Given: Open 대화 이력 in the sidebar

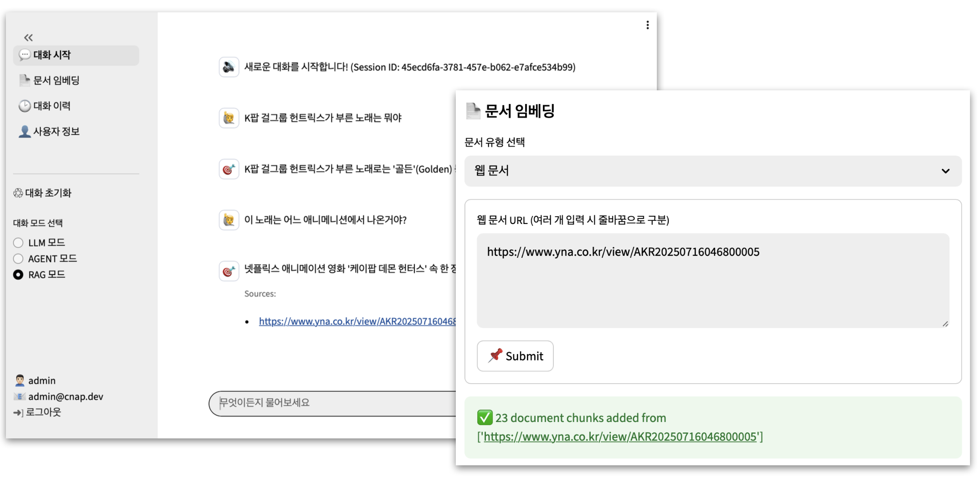Looking at the screenshot, I should pos(52,106).
